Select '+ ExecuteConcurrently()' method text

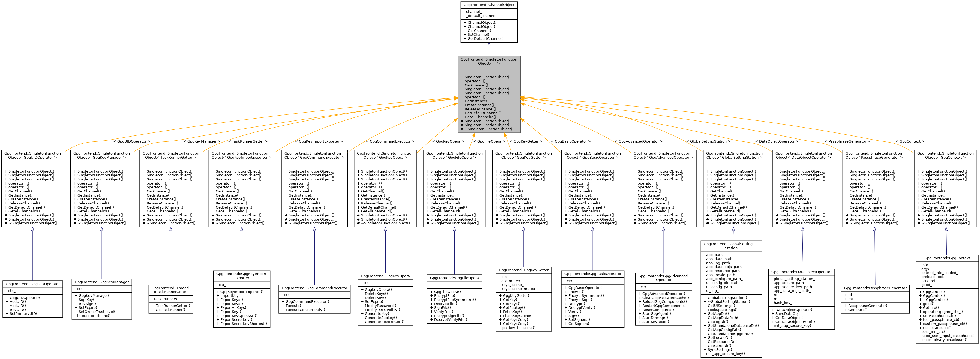point(304,310)
